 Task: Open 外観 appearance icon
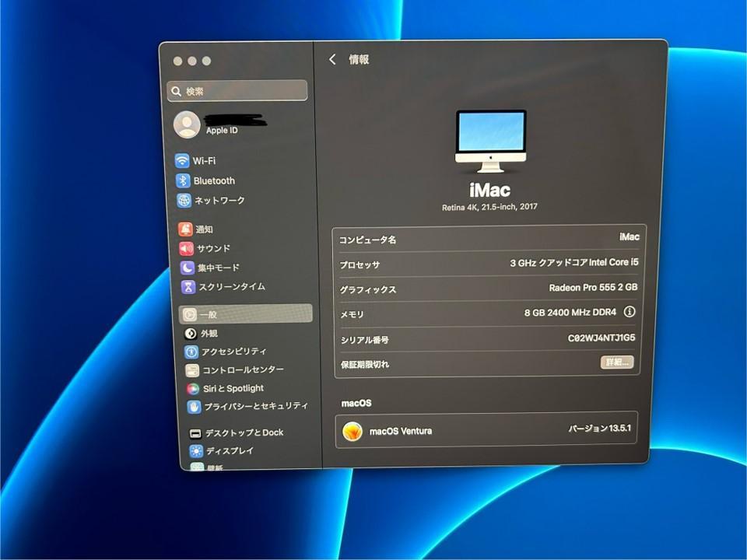pos(191,334)
